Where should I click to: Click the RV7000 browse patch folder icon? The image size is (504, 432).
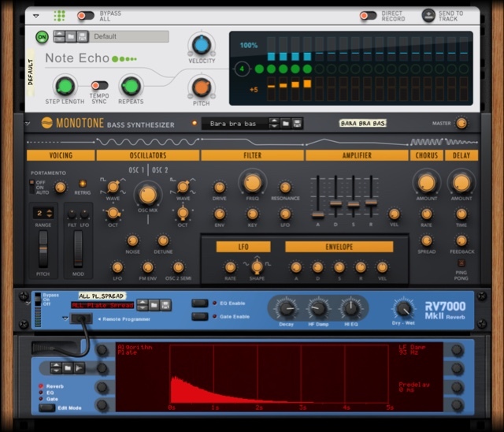(x=155, y=304)
